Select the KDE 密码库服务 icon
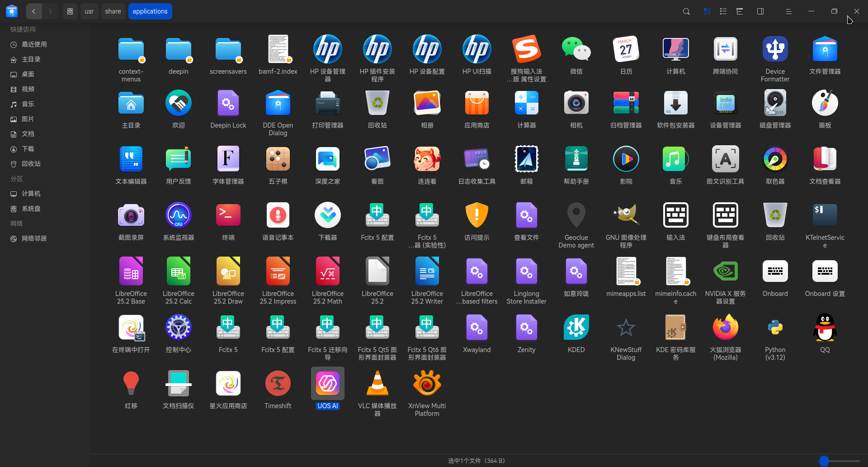This screenshot has width=868, height=467. [x=675, y=327]
